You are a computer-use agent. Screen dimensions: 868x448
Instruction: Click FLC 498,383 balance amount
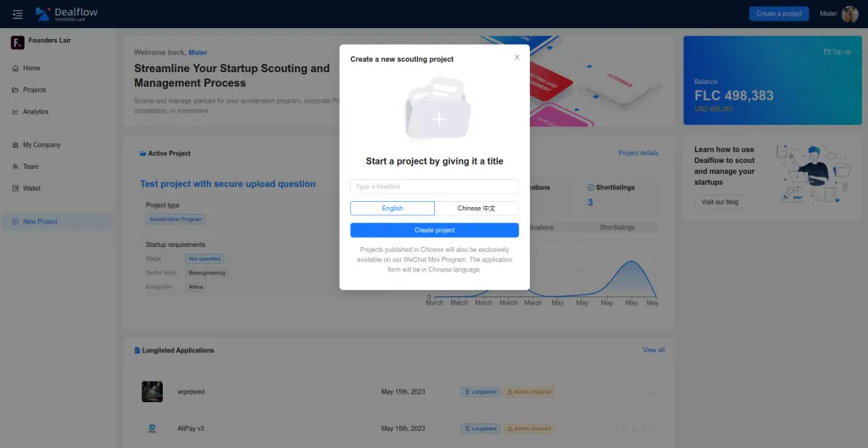[733, 95]
